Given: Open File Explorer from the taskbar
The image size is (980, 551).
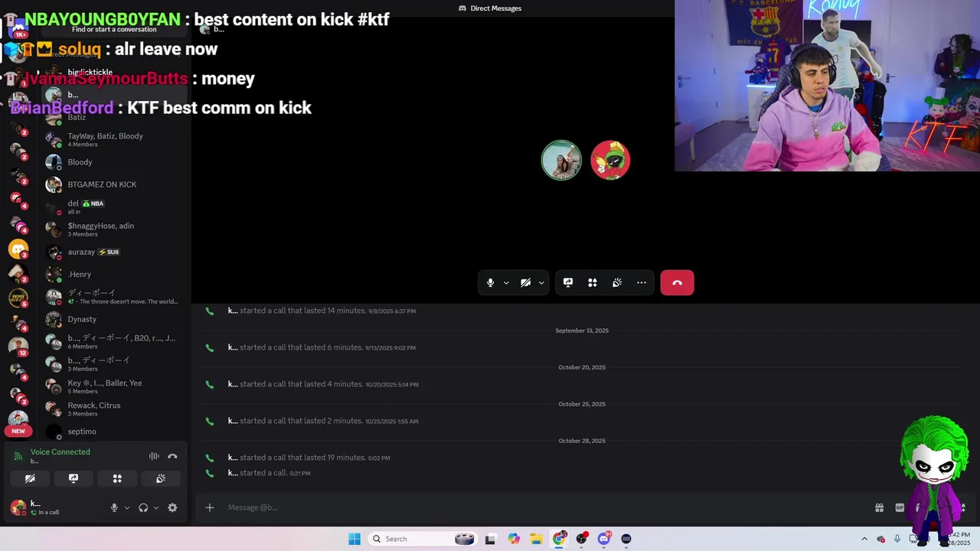Looking at the screenshot, I should [x=537, y=539].
